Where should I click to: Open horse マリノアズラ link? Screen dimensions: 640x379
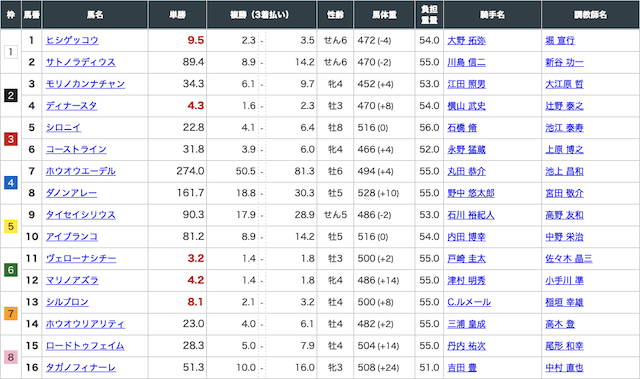(72, 280)
